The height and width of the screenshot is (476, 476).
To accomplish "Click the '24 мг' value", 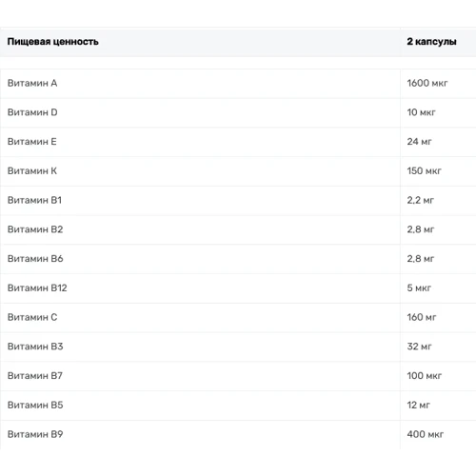I will coord(419,142).
